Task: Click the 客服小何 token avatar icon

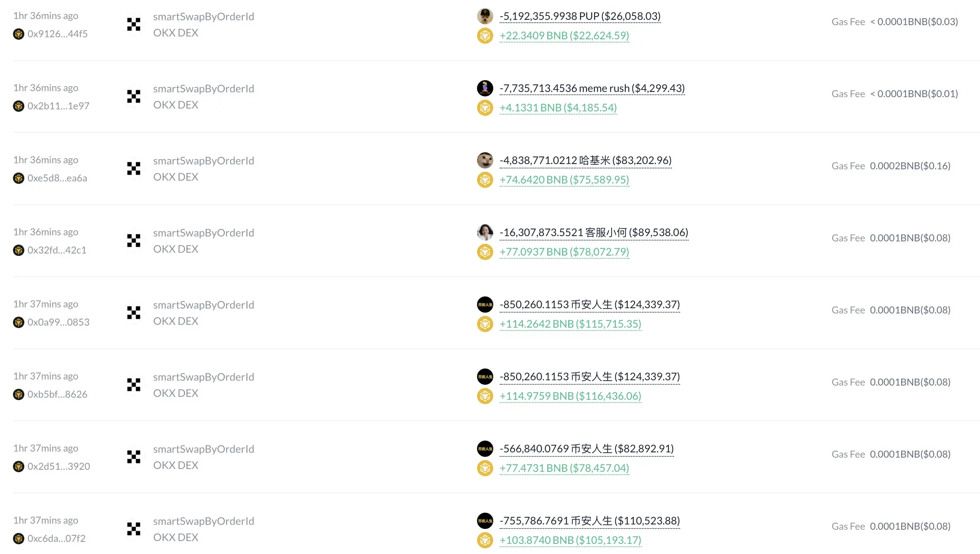Action: pos(485,232)
